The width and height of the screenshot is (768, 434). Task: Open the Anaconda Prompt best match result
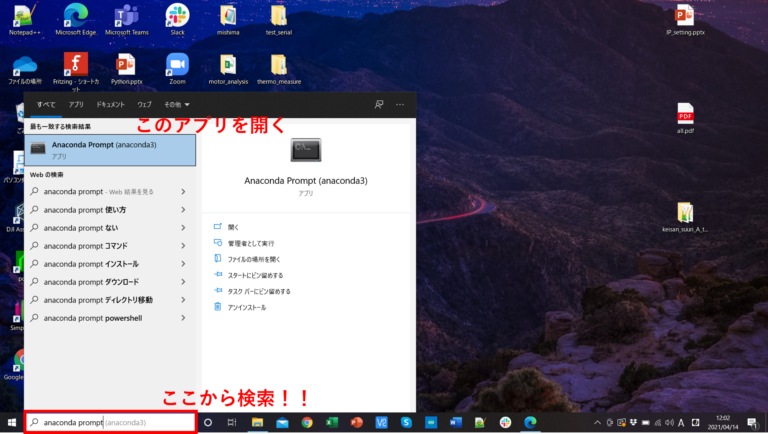point(110,150)
